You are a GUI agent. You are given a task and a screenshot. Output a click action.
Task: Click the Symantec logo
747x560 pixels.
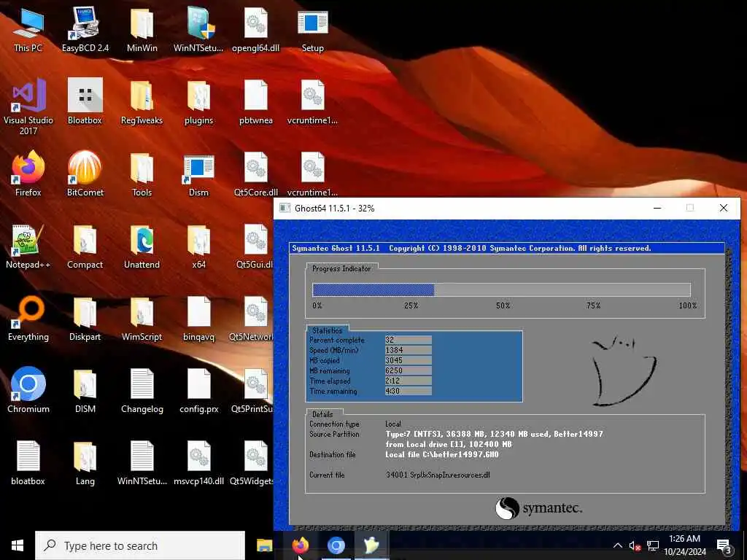pyautogui.click(x=538, y=508)
